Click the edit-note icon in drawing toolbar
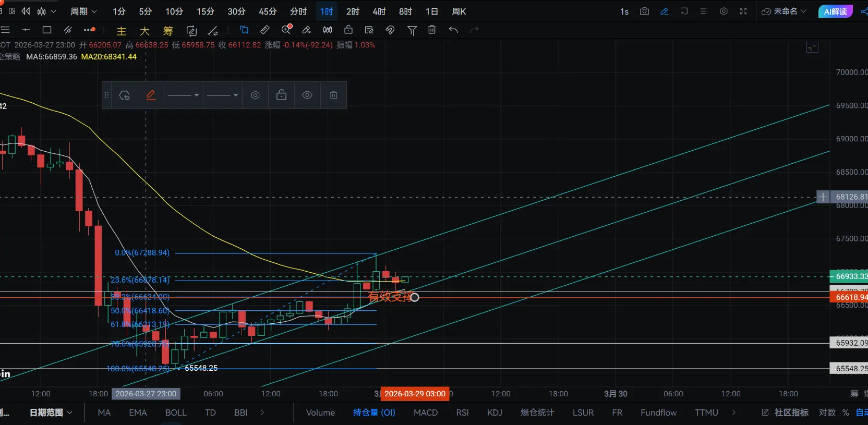Screen dimensions: 868x425 [369, 30]
